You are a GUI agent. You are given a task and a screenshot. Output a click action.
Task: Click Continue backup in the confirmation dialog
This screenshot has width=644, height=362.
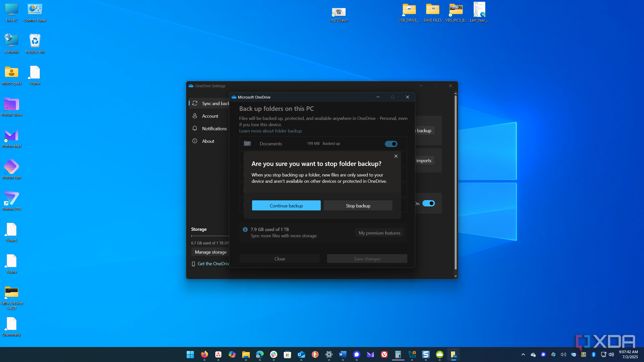(286, 205)
